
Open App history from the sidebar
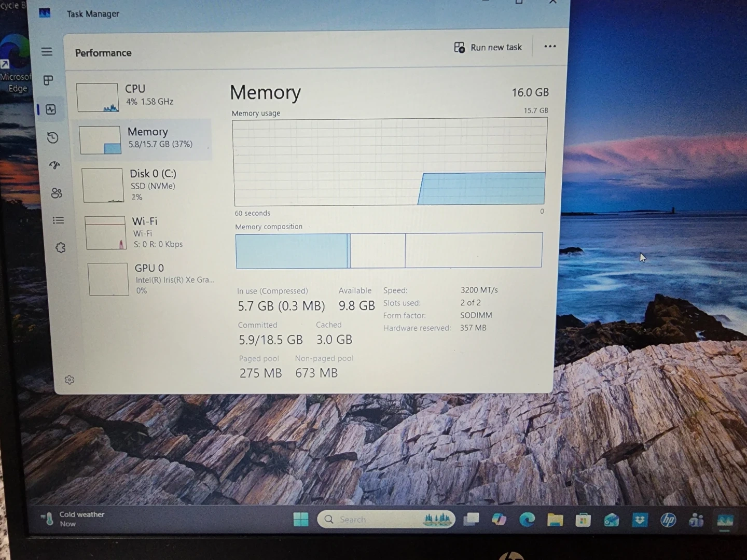[52, 137]
